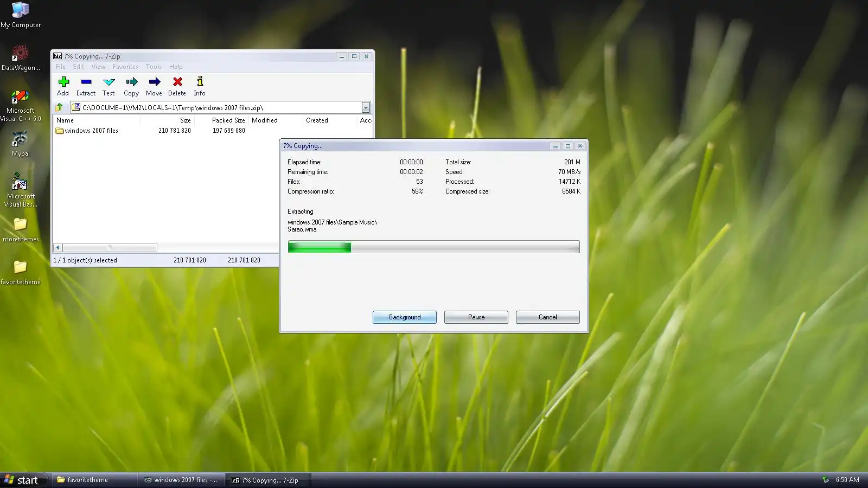The height and width of the screenshot is (488, 868).
Task: Switch to windows 2007 files taskbar item
Action: [x=181, y=480]
